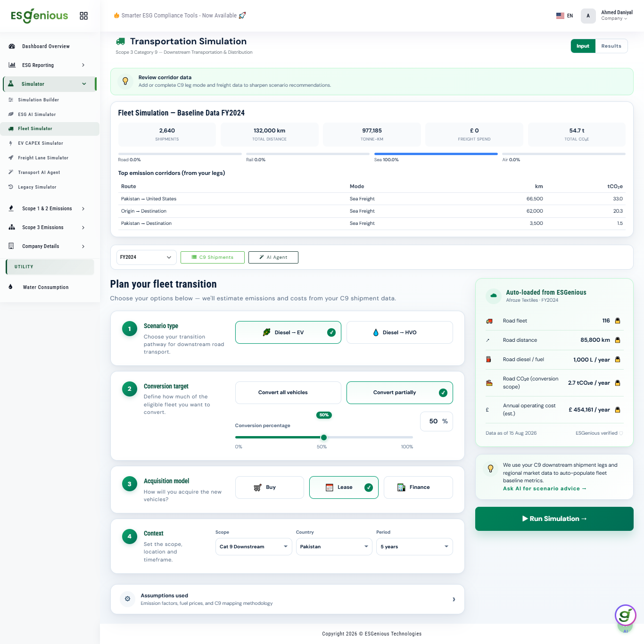644x644 pixels.
Task: Follow the Ask AI for scenario advice link
Action: coord(545,488)
